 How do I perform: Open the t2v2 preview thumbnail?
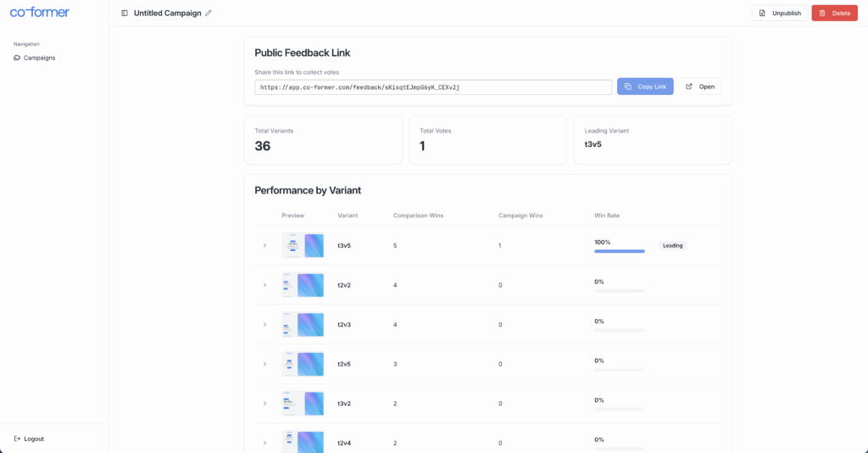tap(303, 285)
